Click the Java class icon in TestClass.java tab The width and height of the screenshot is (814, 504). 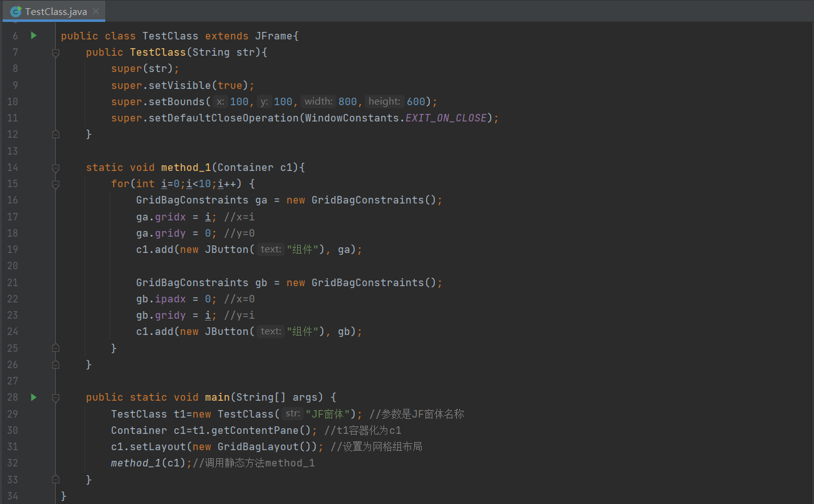pos(16,12)
